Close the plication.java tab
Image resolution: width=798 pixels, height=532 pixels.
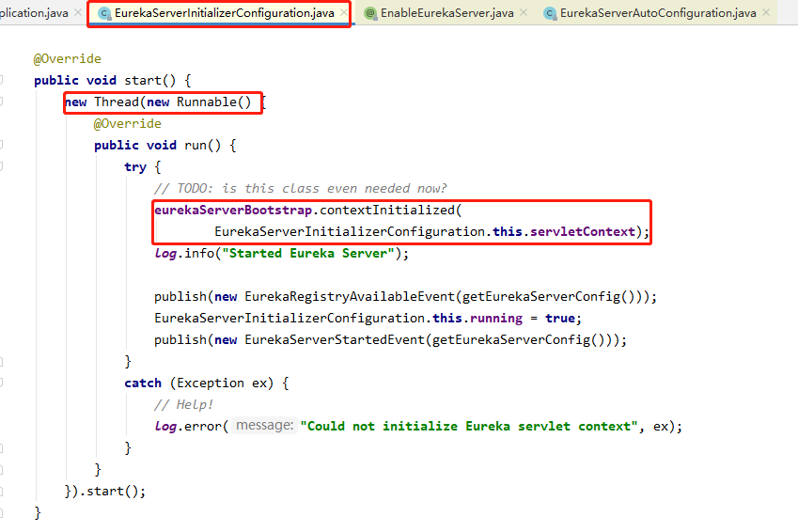(x=78, y=12)
